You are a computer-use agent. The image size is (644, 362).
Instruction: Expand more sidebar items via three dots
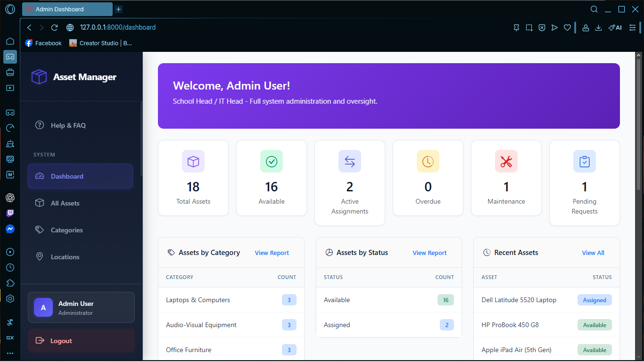click(10, 353)
